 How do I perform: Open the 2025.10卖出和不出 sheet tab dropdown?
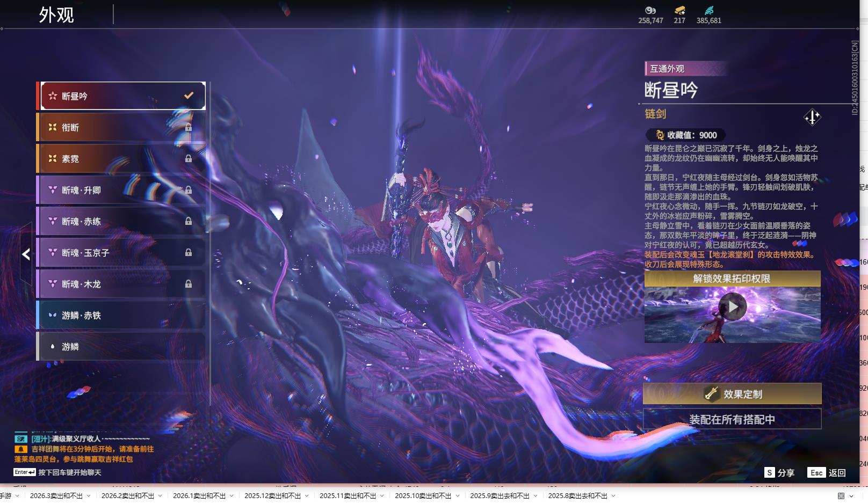pos(457,496)
